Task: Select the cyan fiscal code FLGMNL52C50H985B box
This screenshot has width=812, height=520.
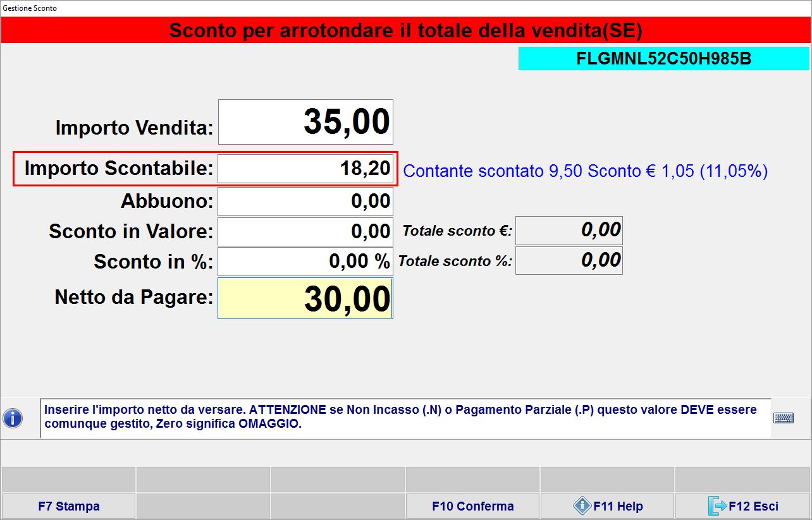Action: tap(663, 59)
